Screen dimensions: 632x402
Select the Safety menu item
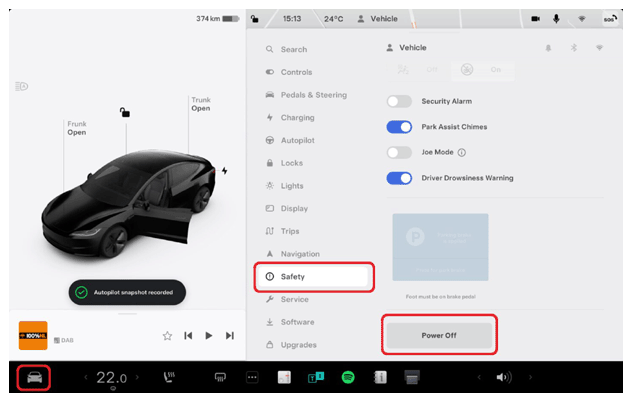click(314, 277)
